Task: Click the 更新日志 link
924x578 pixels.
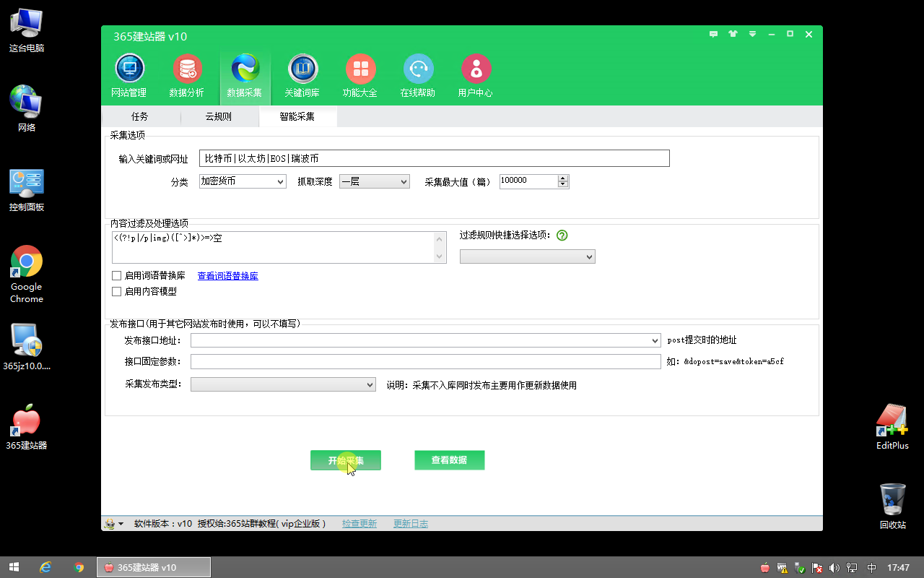Action: 411,524
